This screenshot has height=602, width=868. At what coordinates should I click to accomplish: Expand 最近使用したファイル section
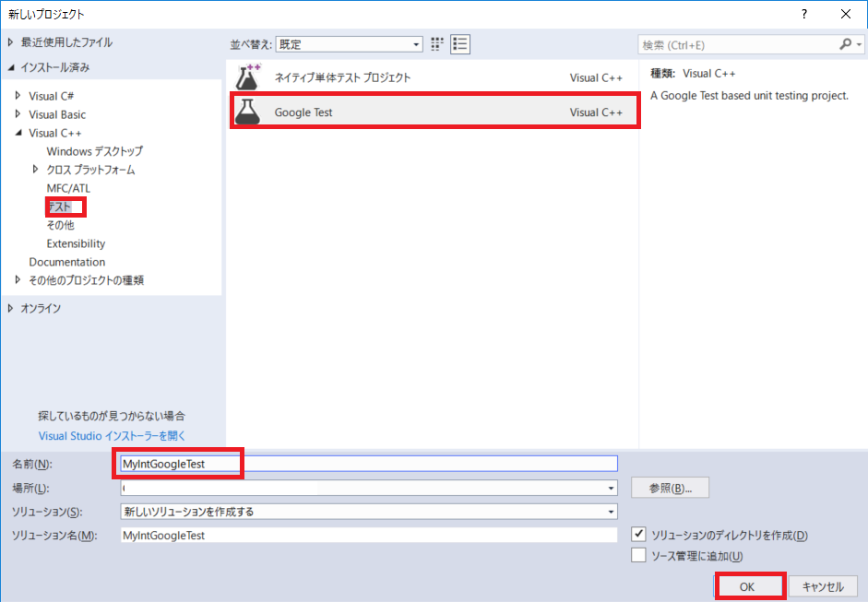click(10, 42)
